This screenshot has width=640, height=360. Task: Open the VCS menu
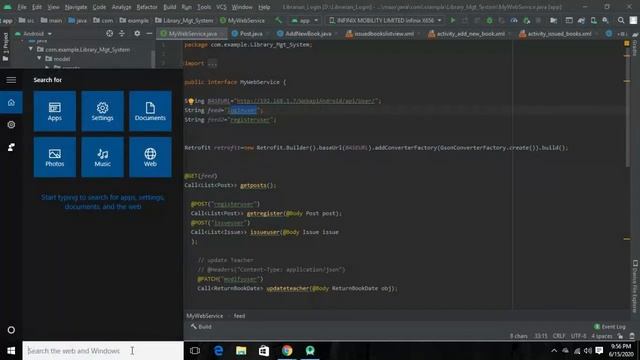click(221, 7)
